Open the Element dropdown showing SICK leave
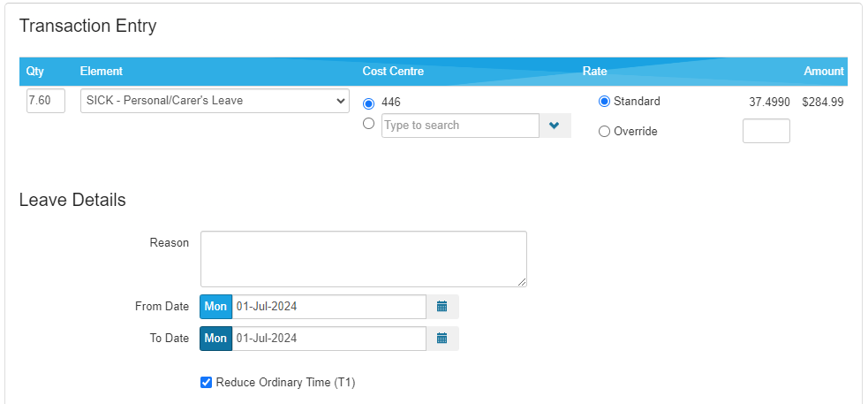This screenshot has width=868, height=404. point(215,101)
